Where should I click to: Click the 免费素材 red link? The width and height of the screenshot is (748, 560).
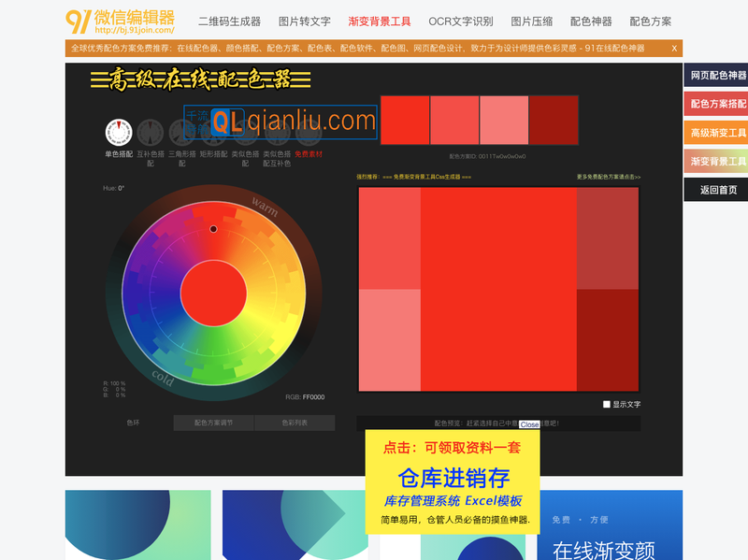click(x=308, y=154)
